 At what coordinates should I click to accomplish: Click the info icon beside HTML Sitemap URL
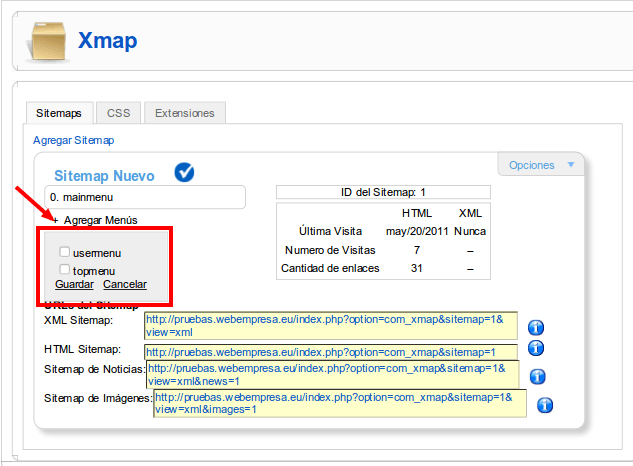point(536,348)
